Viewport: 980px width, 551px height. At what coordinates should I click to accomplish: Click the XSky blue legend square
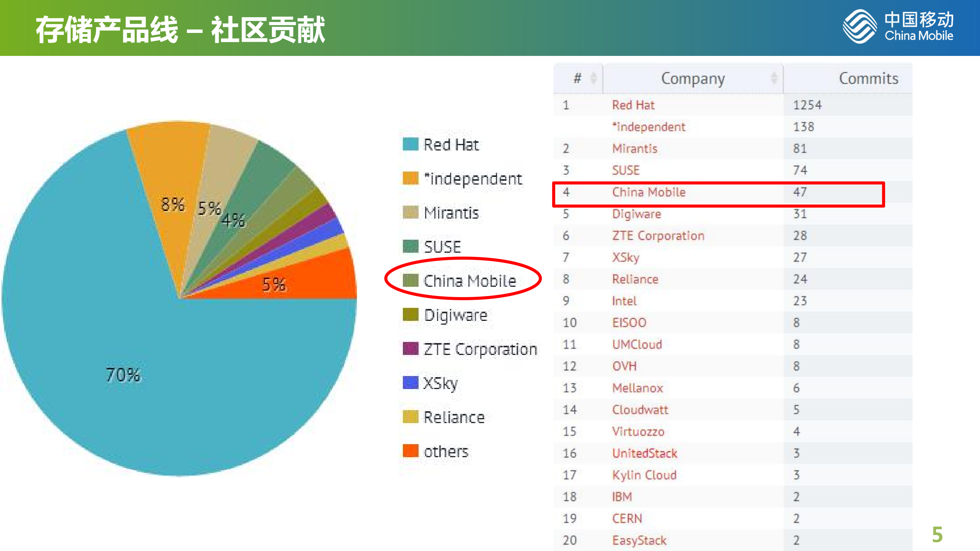[411, 383]
